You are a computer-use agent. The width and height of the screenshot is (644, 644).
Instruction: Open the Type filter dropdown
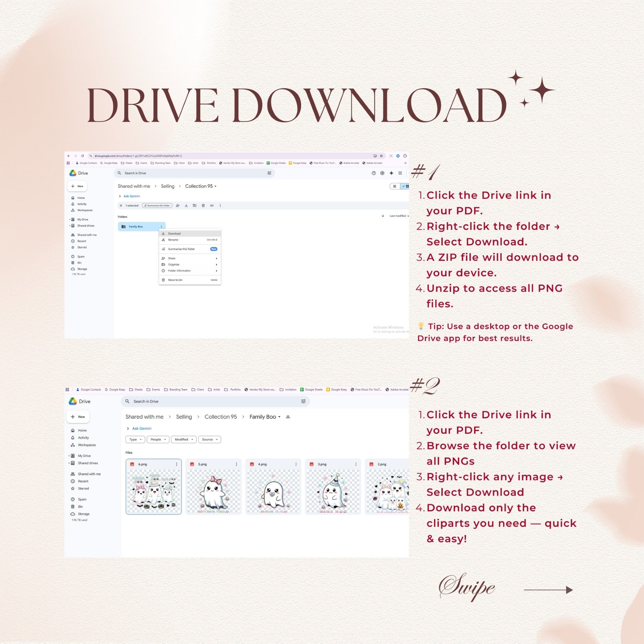pyautogui.click(x=135, y=439)
